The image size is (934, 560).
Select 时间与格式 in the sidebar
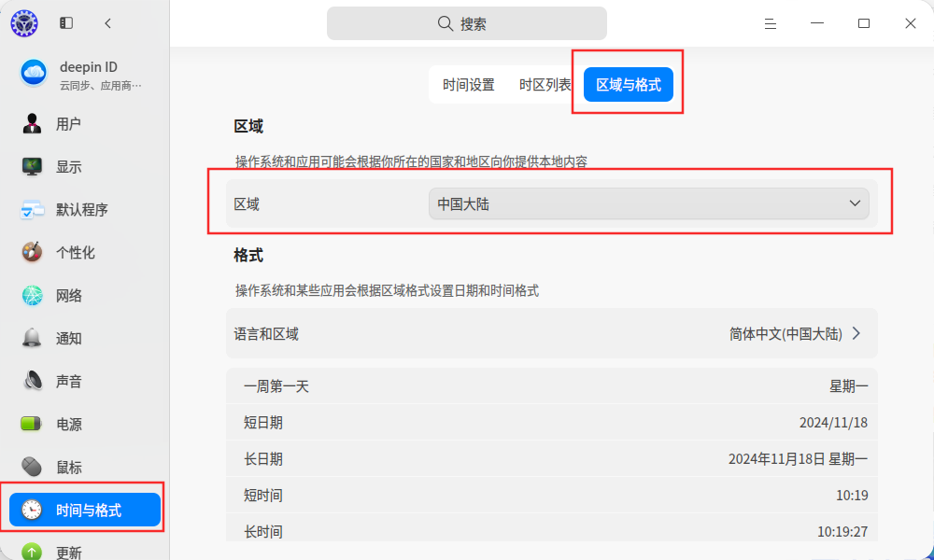[x=85, y=510]
